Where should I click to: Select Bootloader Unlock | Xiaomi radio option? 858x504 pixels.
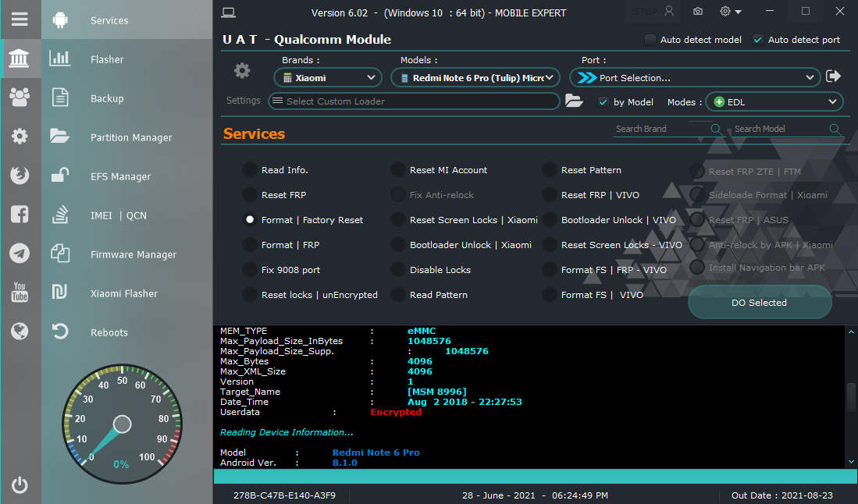[x=398, y=245]
